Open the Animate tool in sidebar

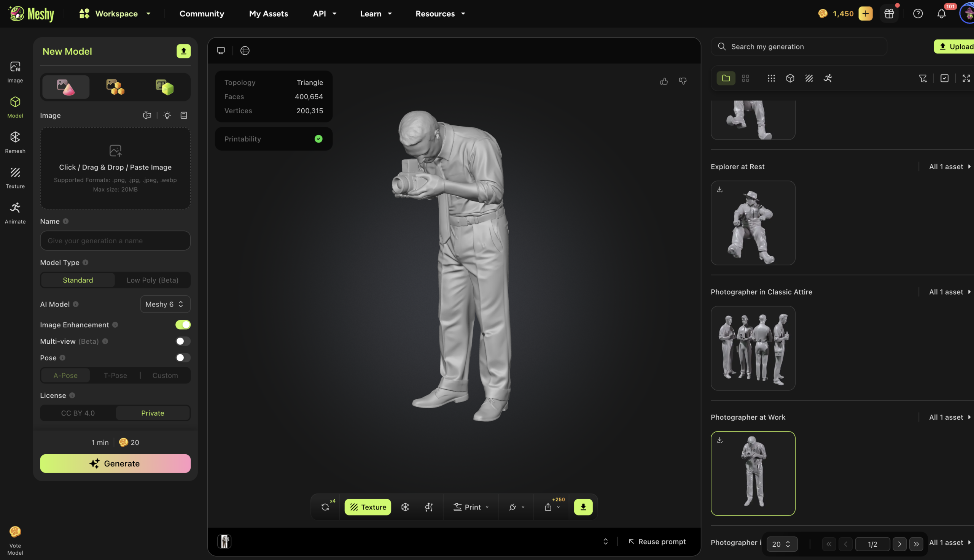click(x=15, y=213)
